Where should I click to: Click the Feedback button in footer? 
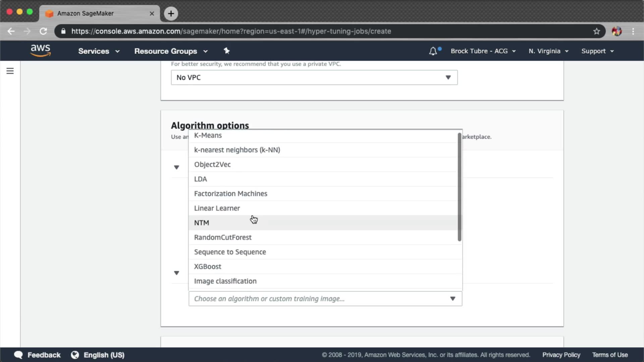pos(37,355)
